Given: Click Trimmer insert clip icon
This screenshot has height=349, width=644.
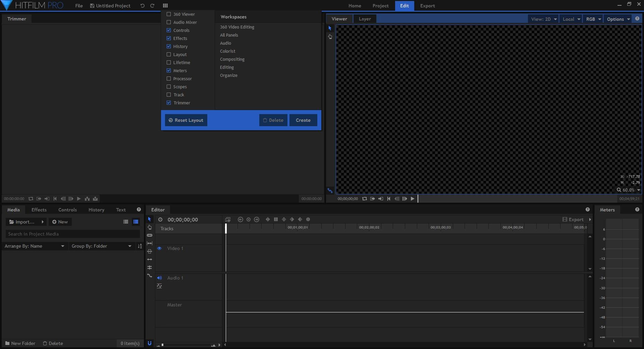Looking at the screenshot, I should 87,199.
